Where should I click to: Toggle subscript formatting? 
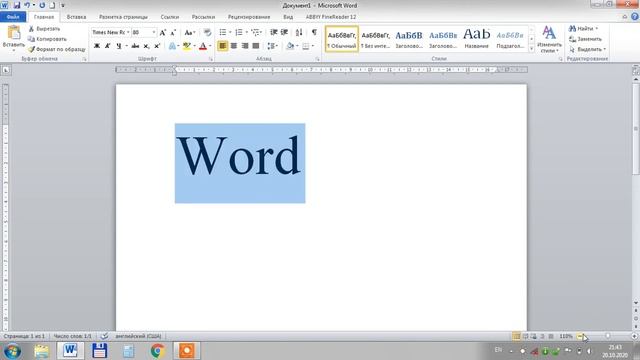point(146,46)
